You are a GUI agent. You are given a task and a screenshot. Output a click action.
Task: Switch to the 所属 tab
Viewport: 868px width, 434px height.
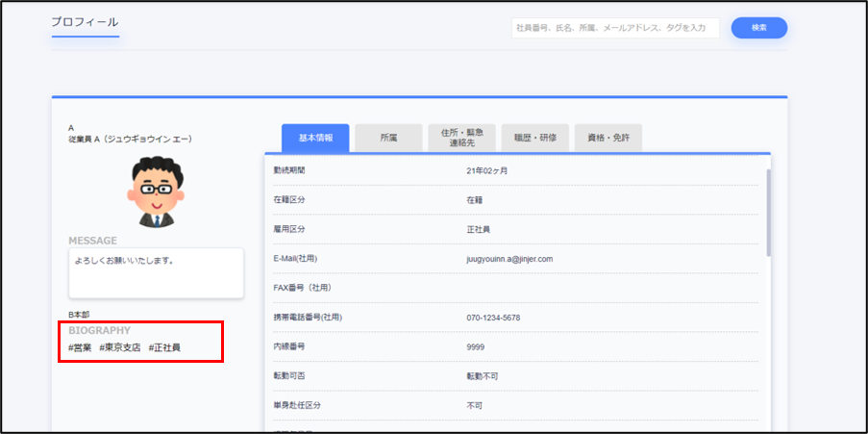388,138
